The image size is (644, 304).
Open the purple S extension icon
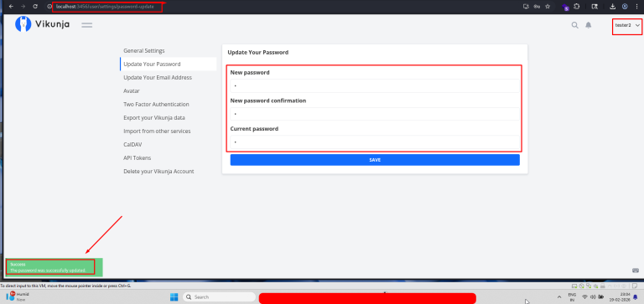tap(565, 7)
